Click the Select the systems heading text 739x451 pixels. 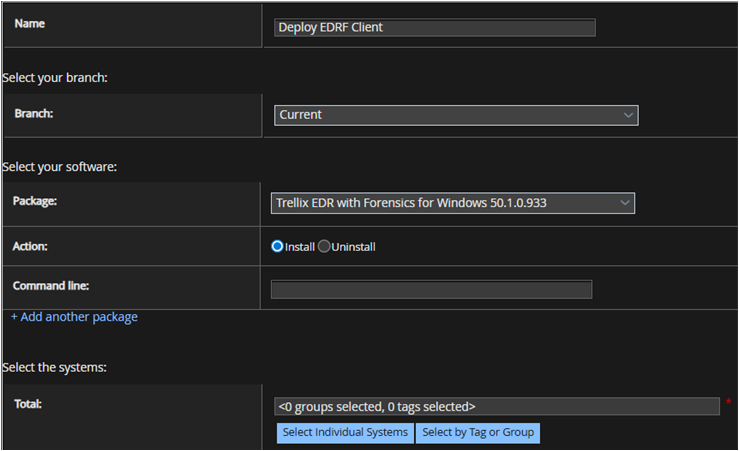54,368
